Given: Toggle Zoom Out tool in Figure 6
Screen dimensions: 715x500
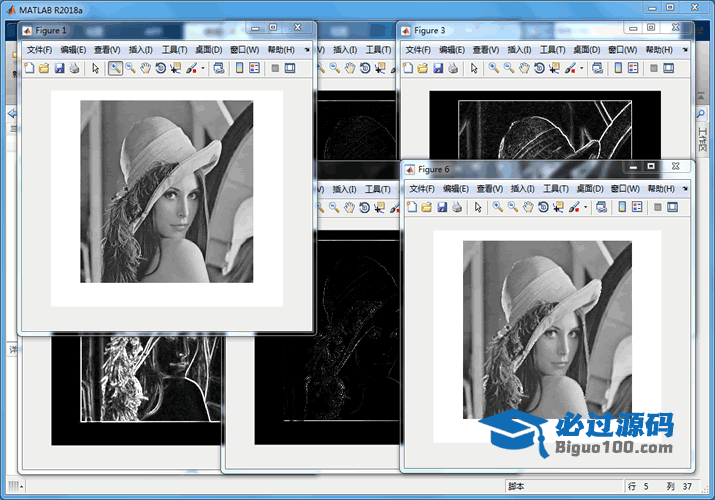Looking at the screenshot, I should point(513,207).
